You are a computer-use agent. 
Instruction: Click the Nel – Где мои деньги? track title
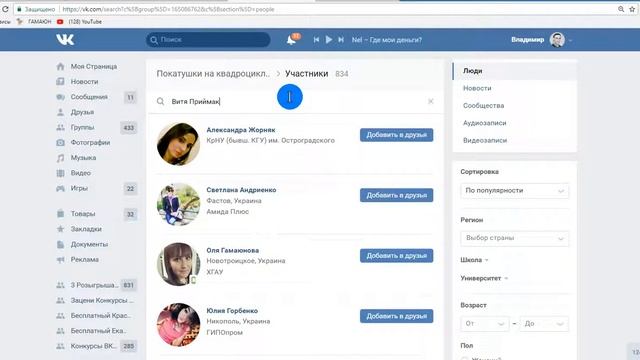click(387, 40)
